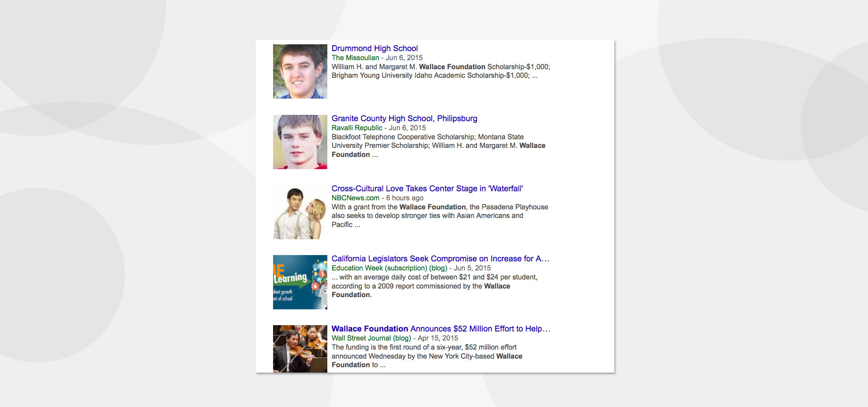Click the Ravalli Republic source name
The image size is (868, 407).
pyautogui.click(x=357, y=128)
